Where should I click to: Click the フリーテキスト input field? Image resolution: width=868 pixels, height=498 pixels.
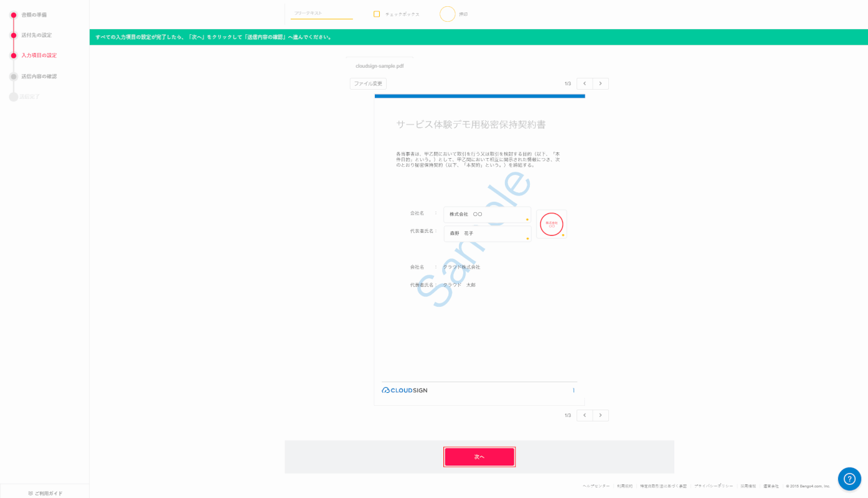(x=321, y=12)
